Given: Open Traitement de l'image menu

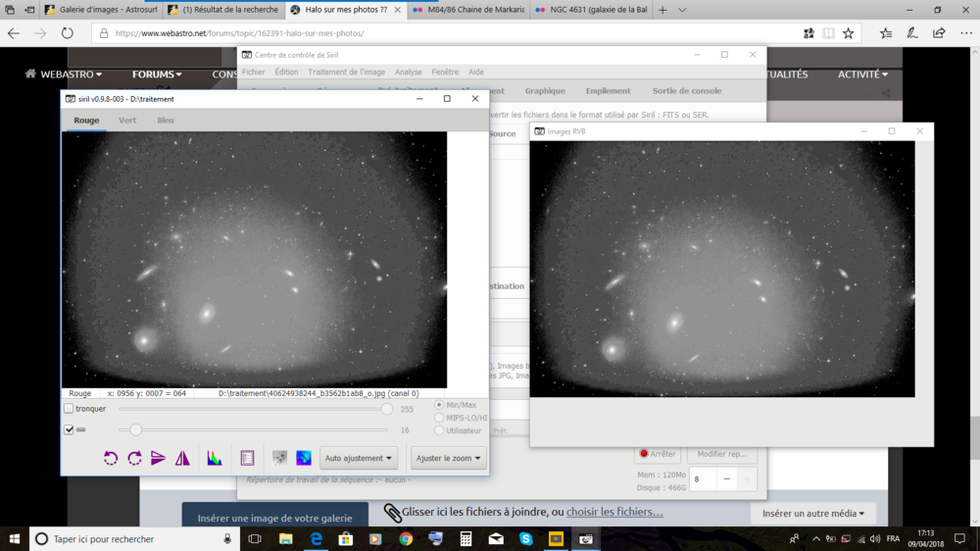Looking at the screenshot, I should [x=346, y=72].
